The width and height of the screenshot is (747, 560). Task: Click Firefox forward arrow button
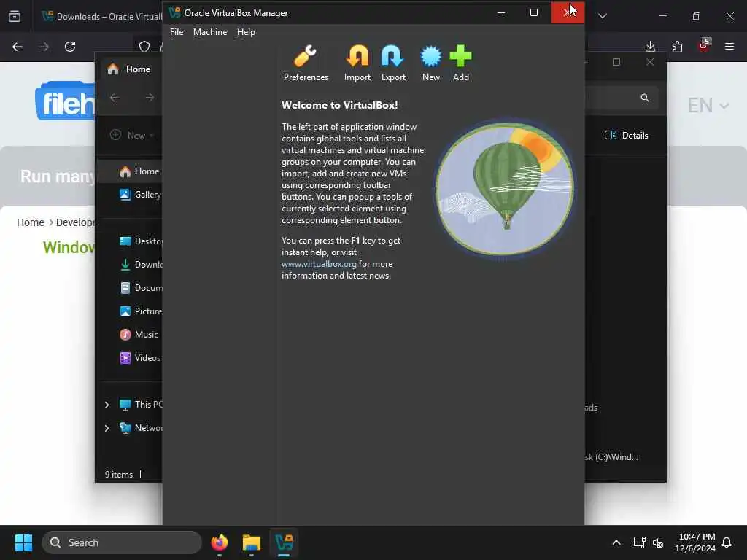coord(44,47)
